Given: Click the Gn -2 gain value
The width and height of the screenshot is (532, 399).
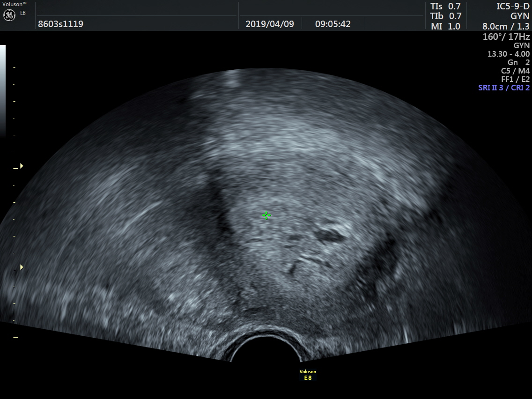Looking at the screenshot, I should click(x=518, y=62).
